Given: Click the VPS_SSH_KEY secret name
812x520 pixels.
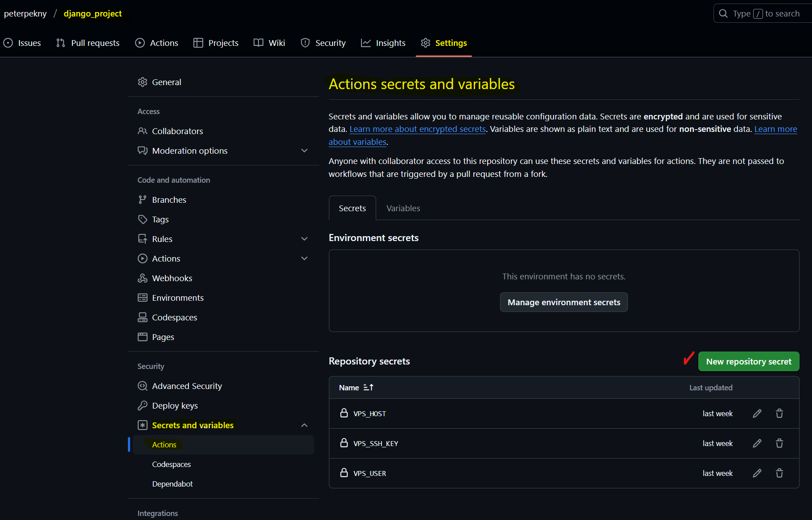Looking at the screenshot, I should [x=376, y=444].
